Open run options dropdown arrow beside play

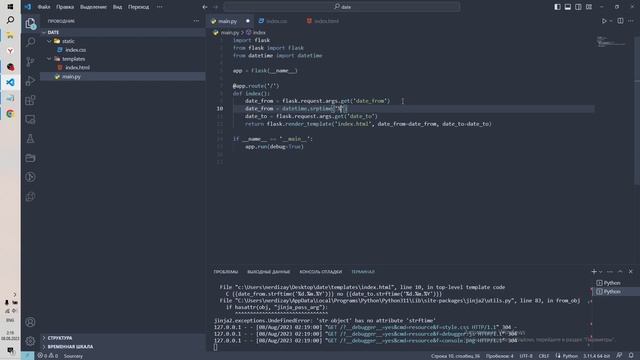[611, 21]
